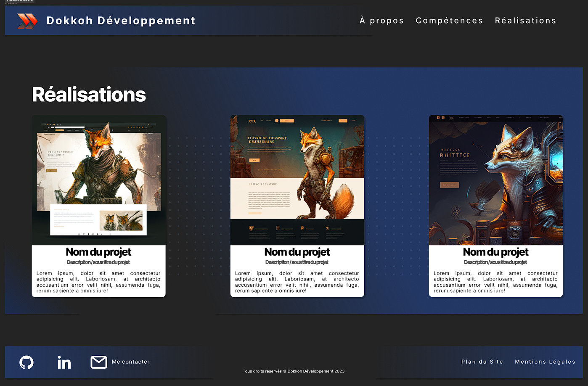Click the Description/sous titre text on middle card
This screenshot has width=588, height=386.
tap(297, 262)
